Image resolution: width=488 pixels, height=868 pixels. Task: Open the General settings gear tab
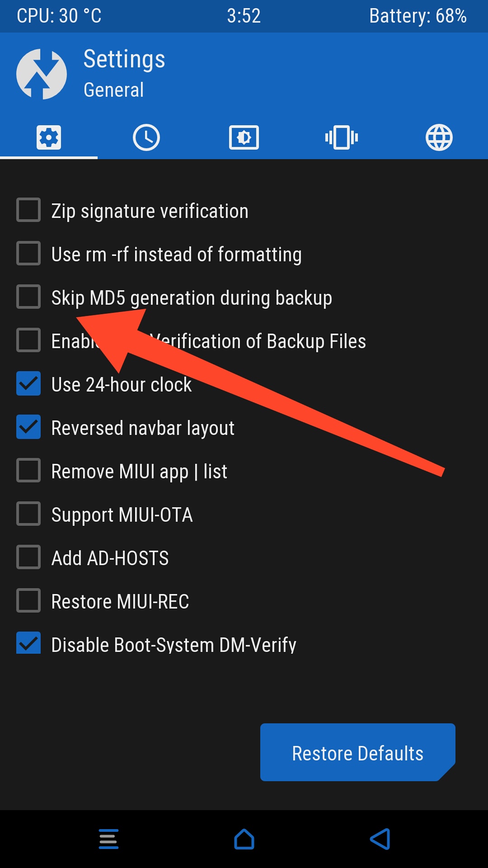coord(49,137)
